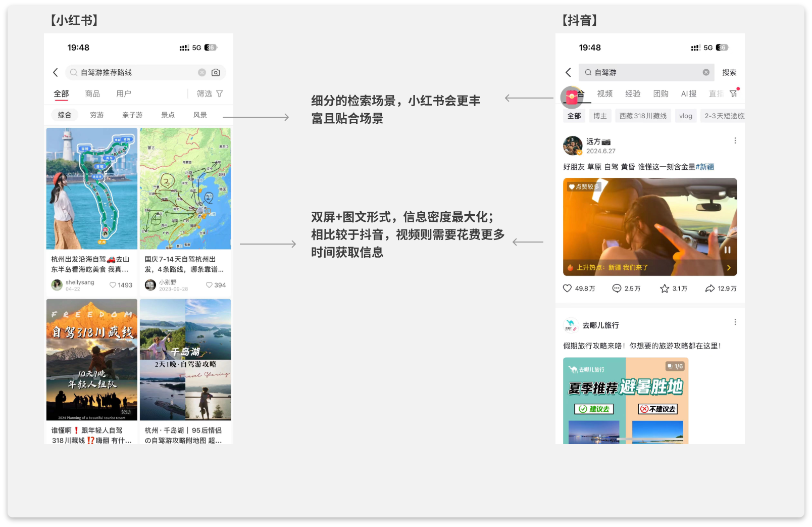Image resolution: width=812 pixels, height=527 pixels.
Task: Open the title 杭州·千岛湖 95后情侣
Action: coord(183,435)
